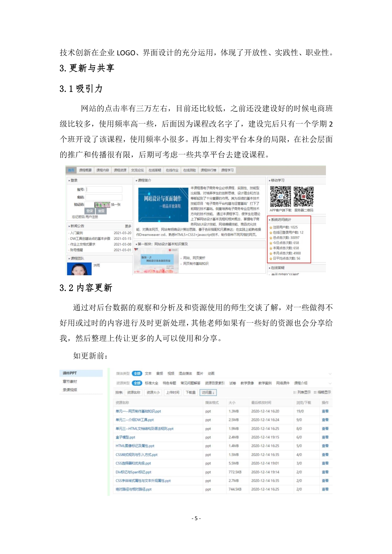This screenshot has height=554, width=392.
Task: Open the 网页制作基础知识 lesson link
Action: [196, 264]
